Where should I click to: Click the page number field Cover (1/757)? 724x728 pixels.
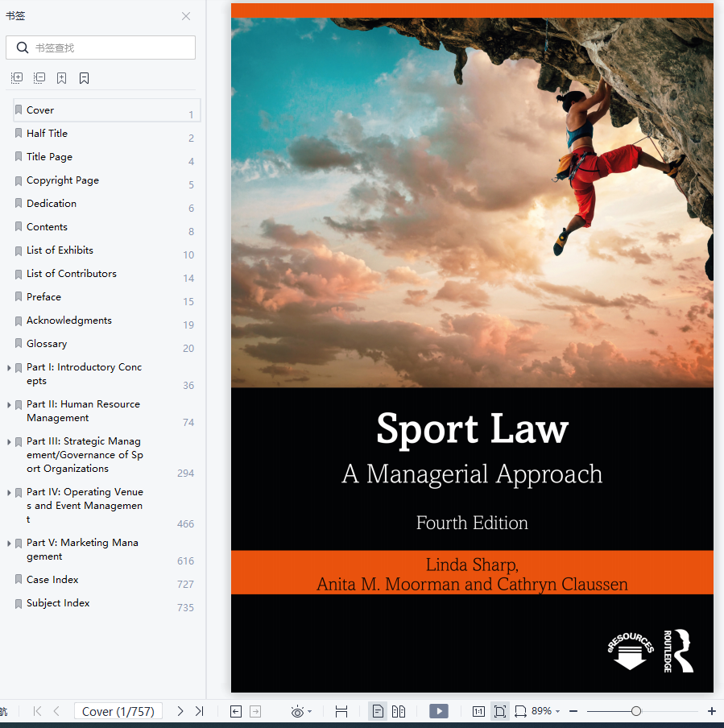(118, 711)
